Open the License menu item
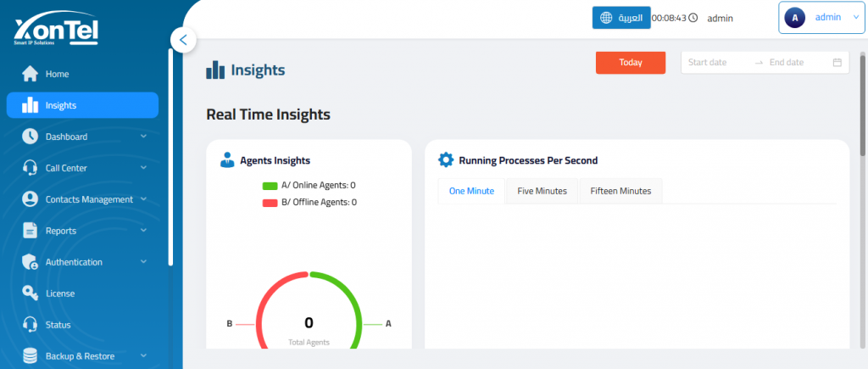Screen dimensions: 868x369 (82, 294)
